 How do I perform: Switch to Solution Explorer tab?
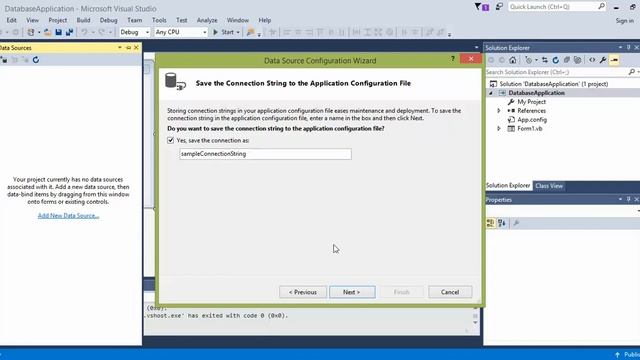click(508, 186)
